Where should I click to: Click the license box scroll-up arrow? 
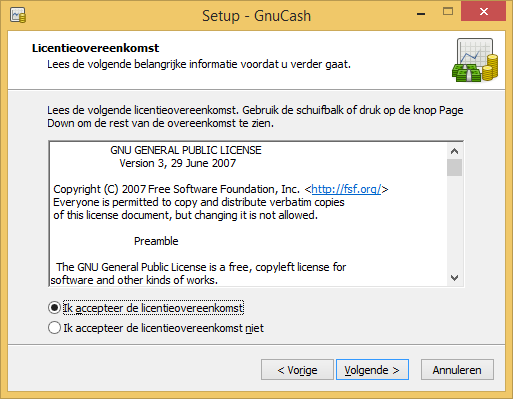(x=454, y=151)
